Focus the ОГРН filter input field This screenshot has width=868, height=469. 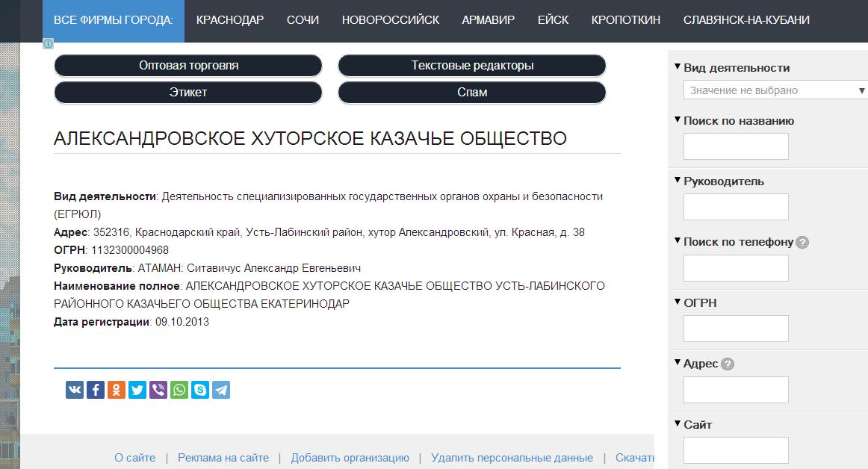(x=736, y=329)
